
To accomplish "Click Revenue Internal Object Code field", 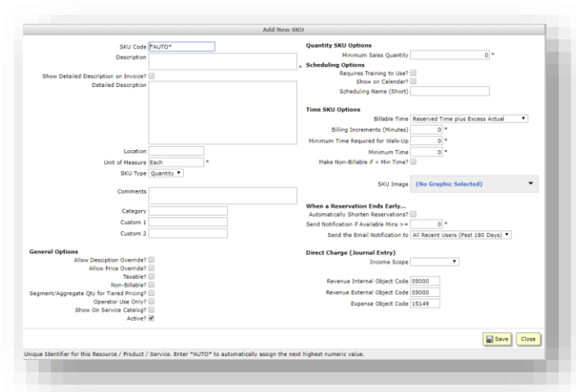I will click(x=425, y=281).
